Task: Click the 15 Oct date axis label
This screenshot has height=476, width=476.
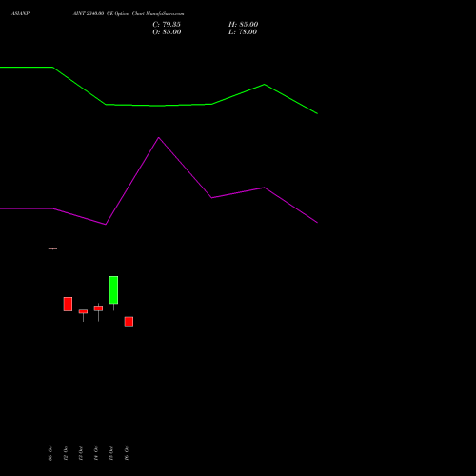Action: coord(111,453)
